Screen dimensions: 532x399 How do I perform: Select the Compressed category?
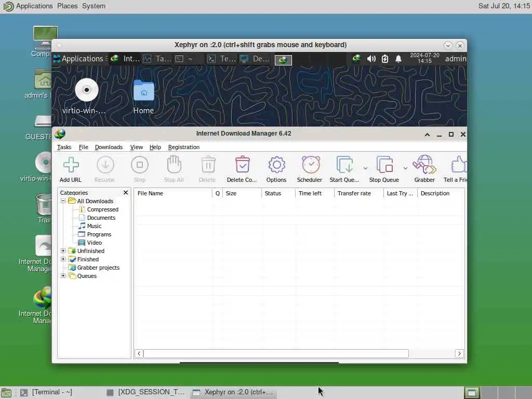[102, 209]
